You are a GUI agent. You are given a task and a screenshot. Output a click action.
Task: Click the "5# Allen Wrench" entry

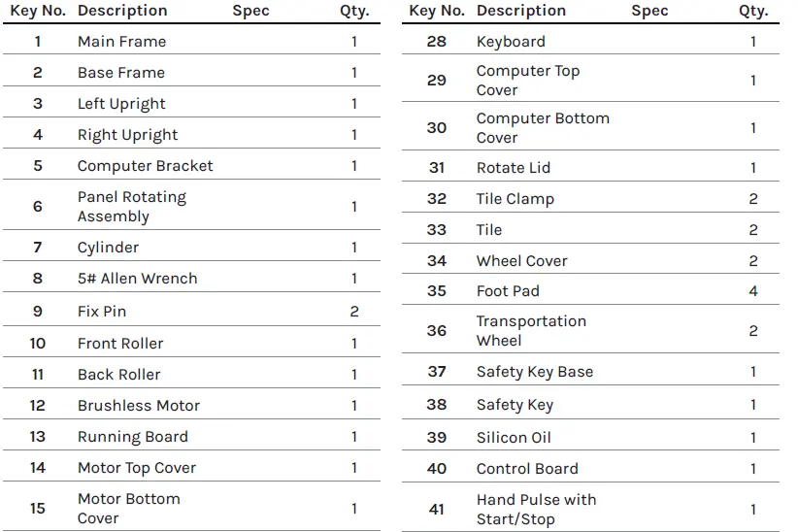137,279
